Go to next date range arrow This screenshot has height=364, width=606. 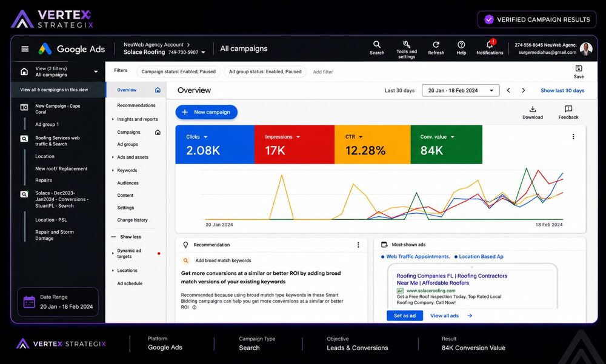click(524, 90)
